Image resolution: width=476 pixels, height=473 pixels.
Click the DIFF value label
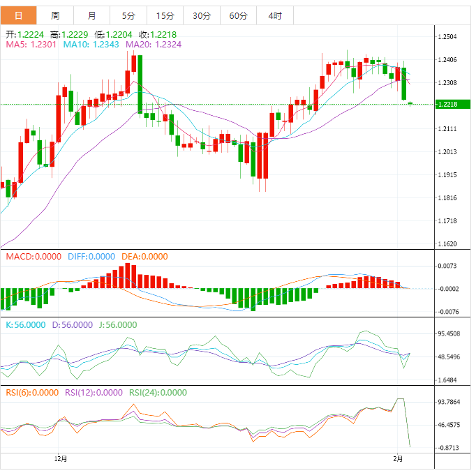point(91,256)
